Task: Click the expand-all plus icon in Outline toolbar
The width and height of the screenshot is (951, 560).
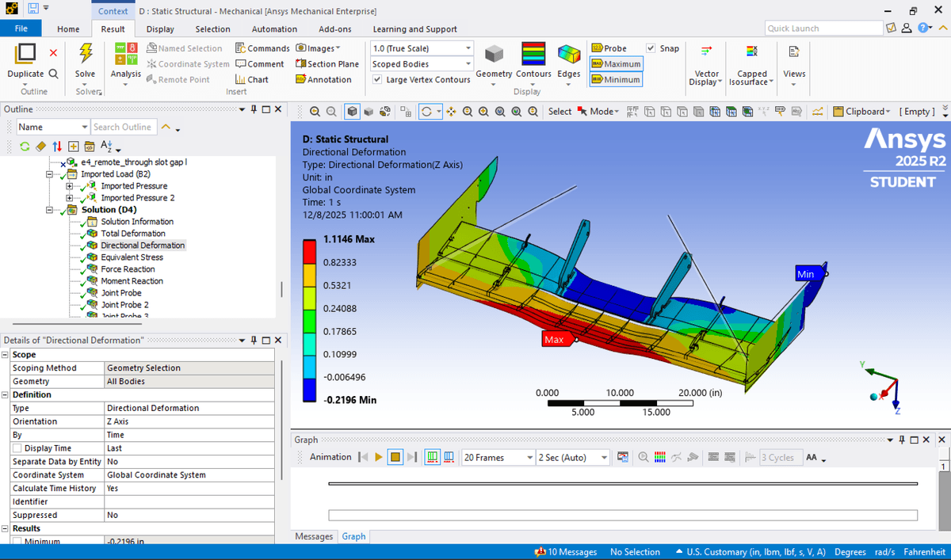Action: coord(74,147)
